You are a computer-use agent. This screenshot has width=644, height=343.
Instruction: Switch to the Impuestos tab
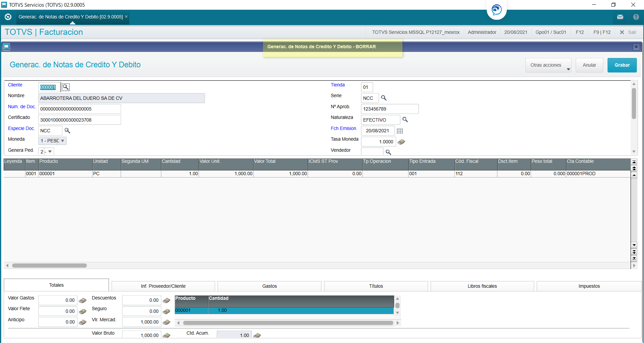point(589,286)
